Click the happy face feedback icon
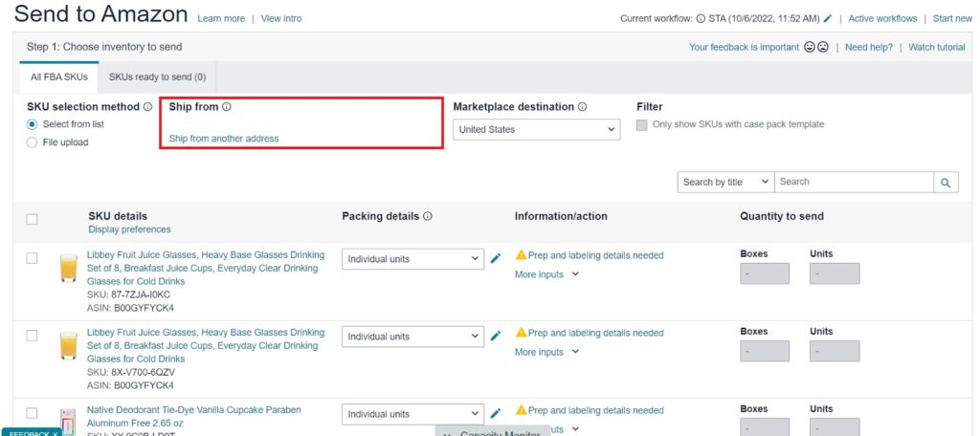The width and height of the screenshot is (980, 436). pyautogui.click(x=810, y=47)
